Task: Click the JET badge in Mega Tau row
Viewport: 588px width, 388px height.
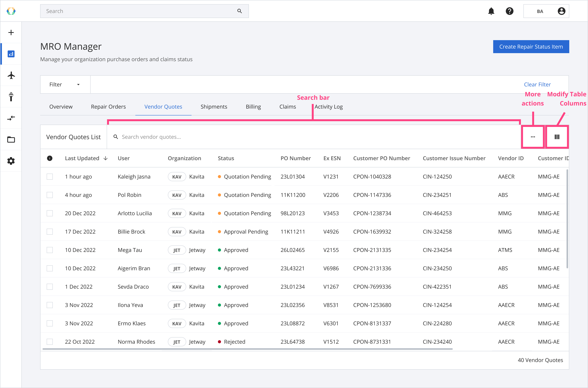Action: (177, 250)
